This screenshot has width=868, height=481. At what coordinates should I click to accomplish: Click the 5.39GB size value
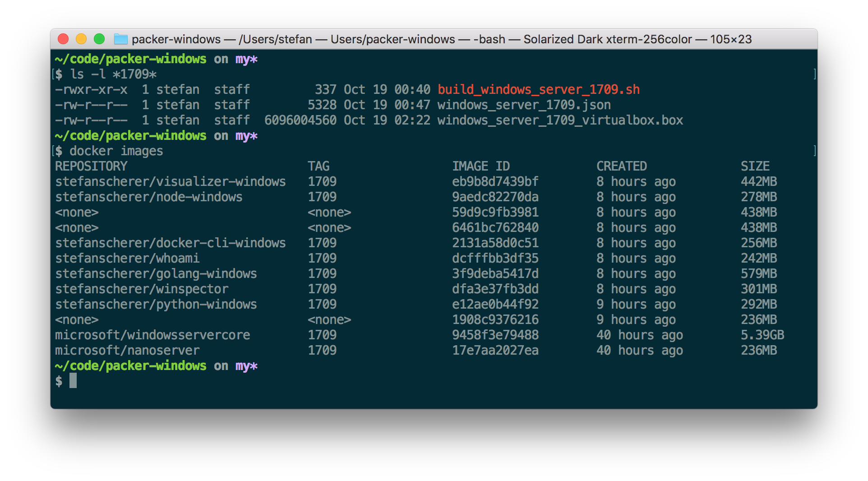pos(762,335)
